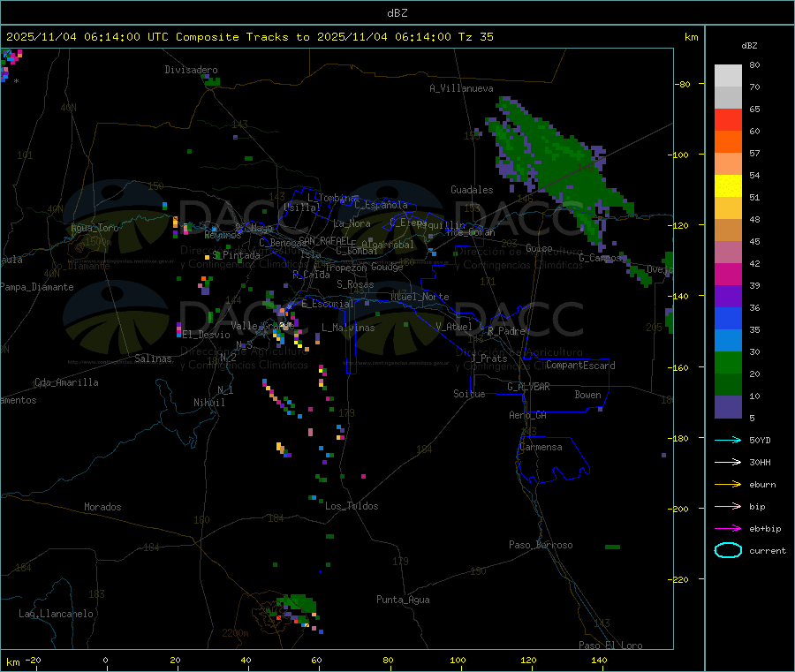The image size is (795, 672).
Task: Click the white 30HM arrow in legend
Action: [728, 462]
